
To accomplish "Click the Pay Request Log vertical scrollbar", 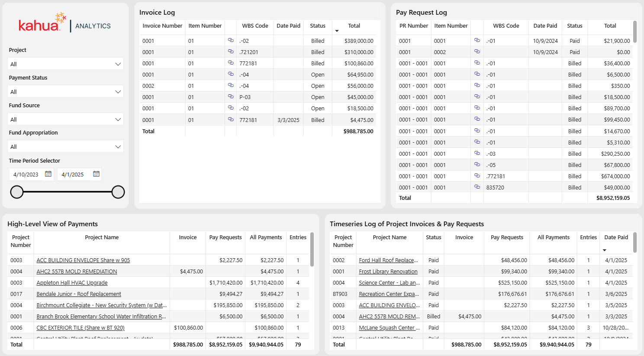I will (x=635, y=32).
